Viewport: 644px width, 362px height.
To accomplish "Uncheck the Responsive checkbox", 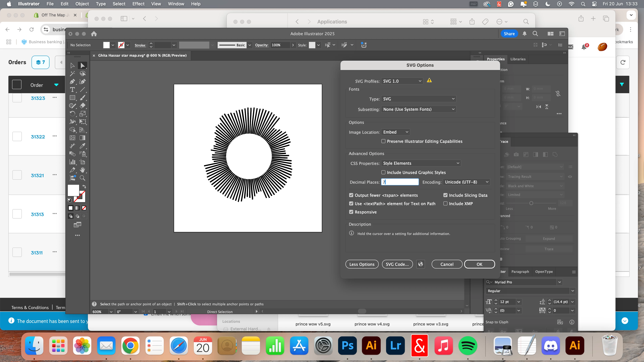I will [351, 212].
